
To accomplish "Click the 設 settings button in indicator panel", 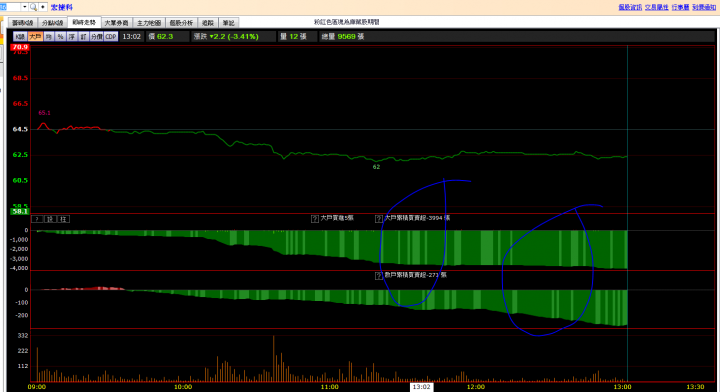I will (x=51, y=219).
